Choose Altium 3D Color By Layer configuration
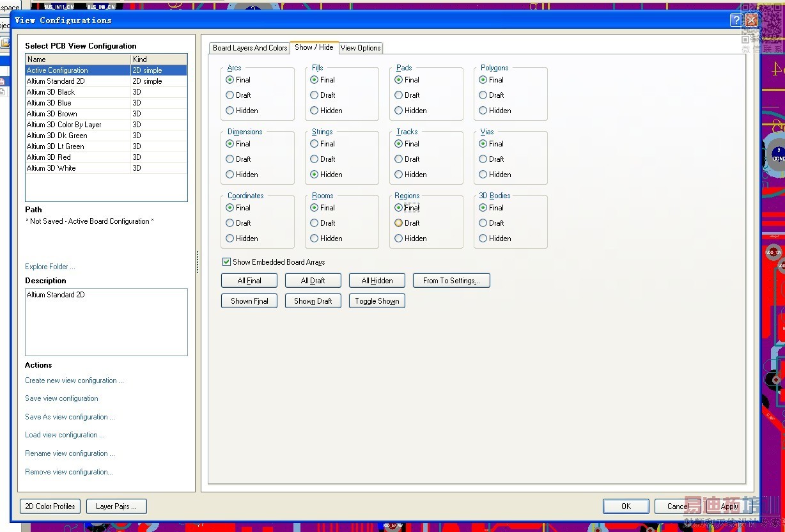 pos(64,125)
